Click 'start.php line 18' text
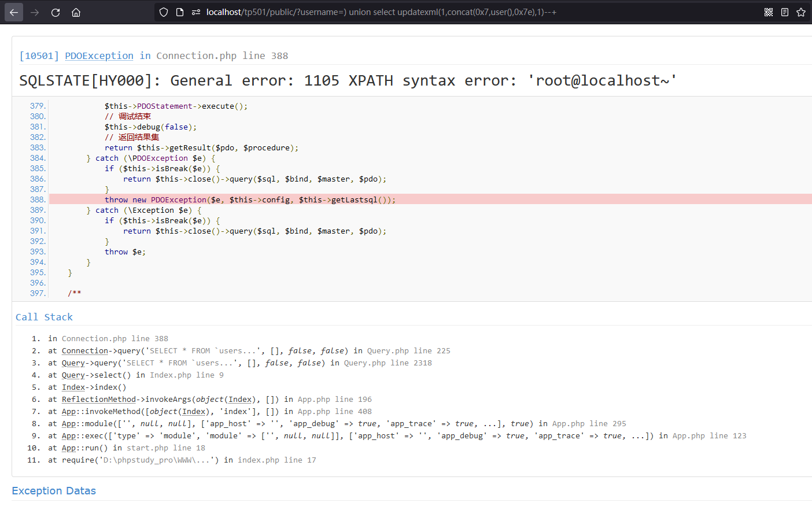 tap(166, 448)
